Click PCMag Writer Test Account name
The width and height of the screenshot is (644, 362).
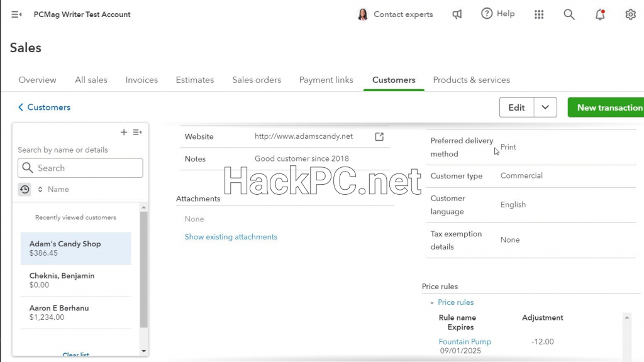tap(82, 14)
